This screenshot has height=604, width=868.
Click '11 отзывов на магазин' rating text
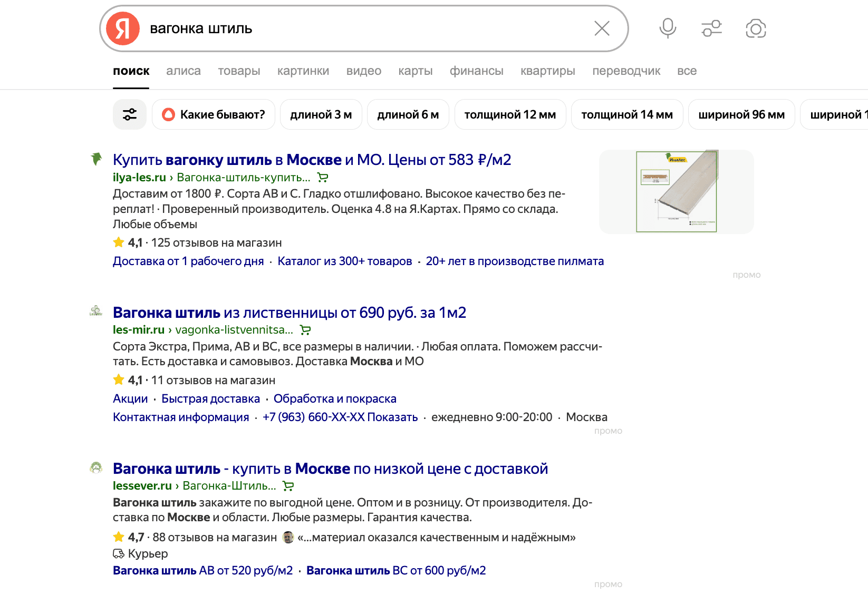coord(214,381)
